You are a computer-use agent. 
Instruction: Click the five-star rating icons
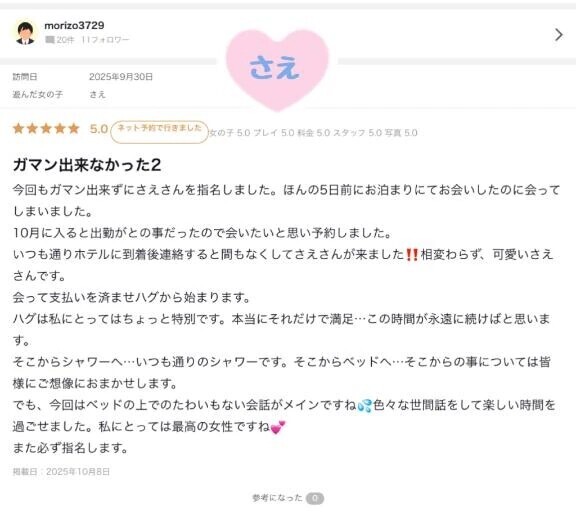click(46, 128)
